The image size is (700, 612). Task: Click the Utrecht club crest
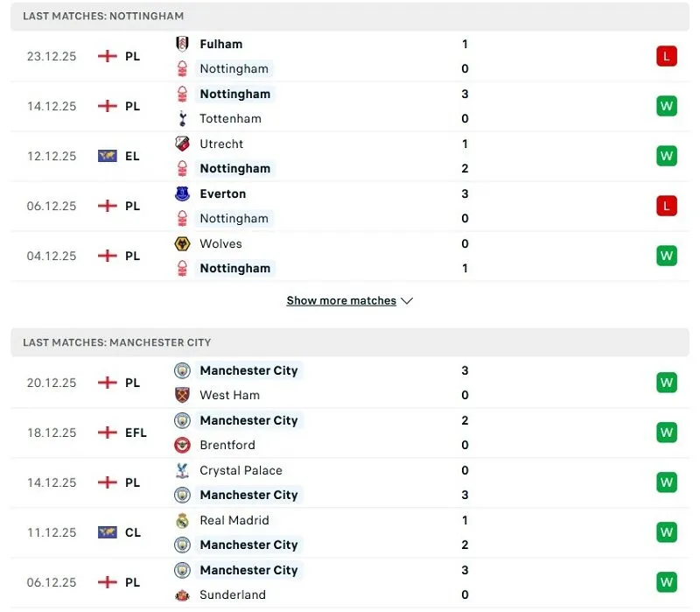point(183,144)
